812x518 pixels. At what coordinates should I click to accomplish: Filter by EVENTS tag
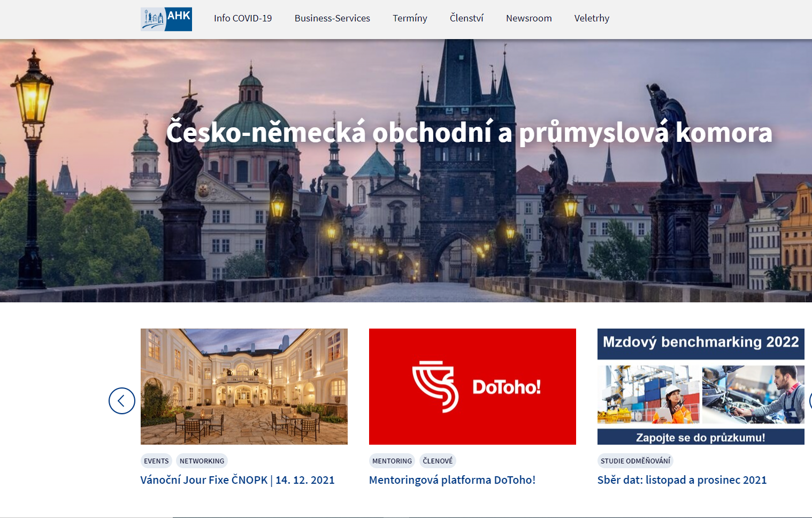pos(156,461)
